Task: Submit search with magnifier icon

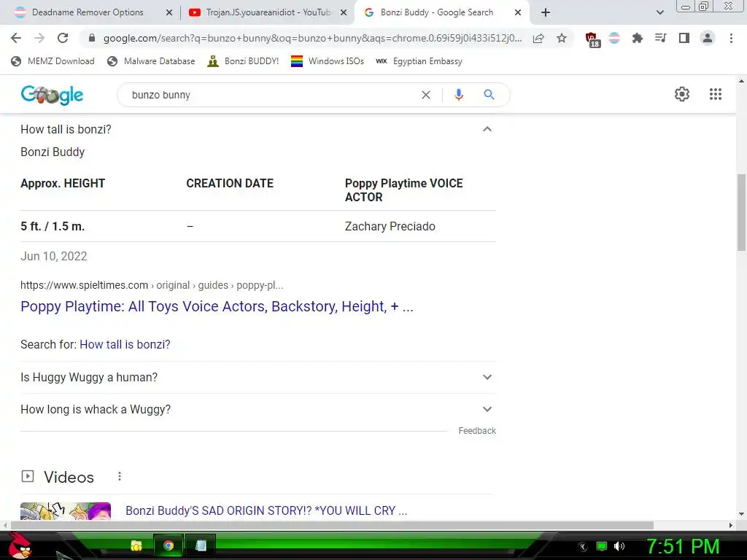Action: tap(489, 95)
